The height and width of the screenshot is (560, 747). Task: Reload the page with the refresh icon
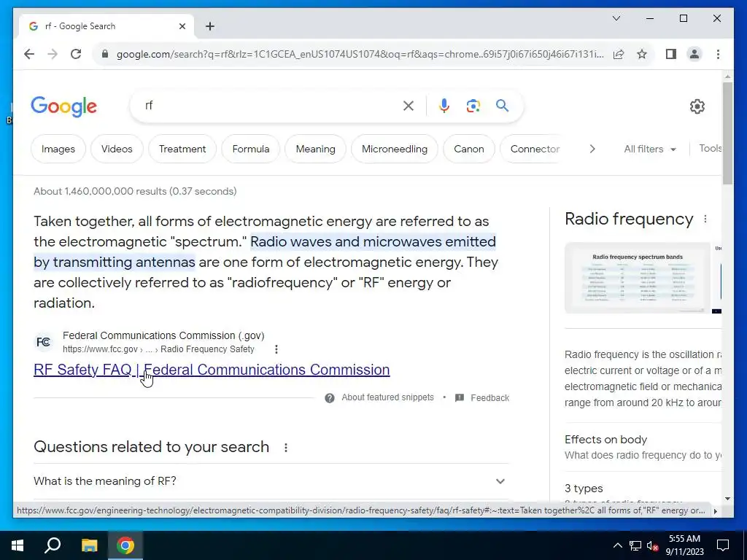point(76,54)
